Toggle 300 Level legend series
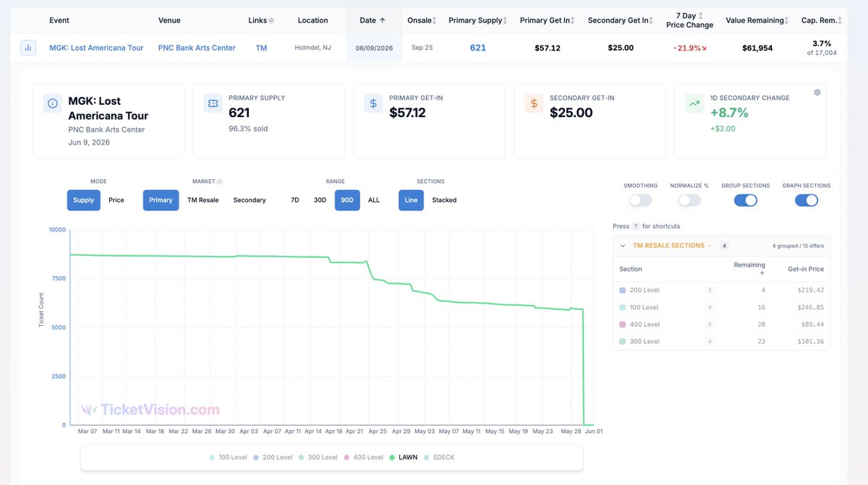This screenshot has height=485, width=868. pos(318,458)
